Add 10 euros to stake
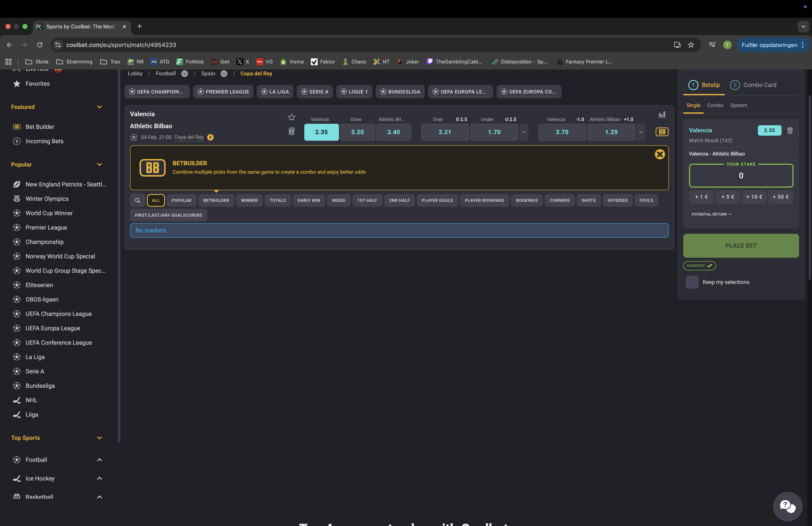 pos(754,197)
